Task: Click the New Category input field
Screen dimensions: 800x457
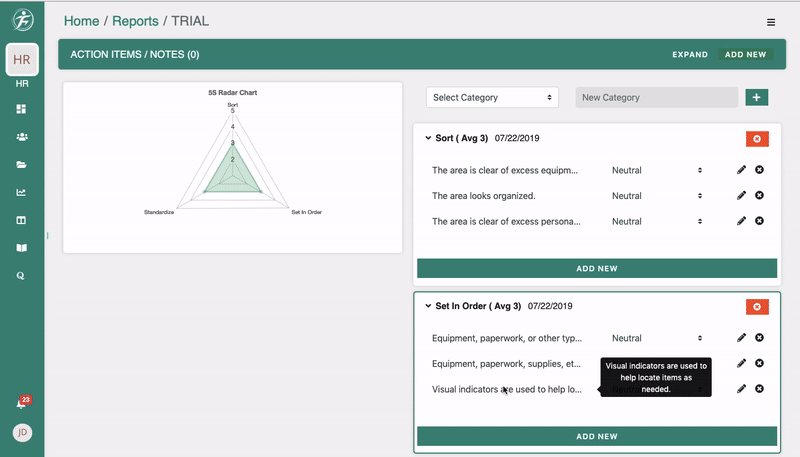Action: 656,97
